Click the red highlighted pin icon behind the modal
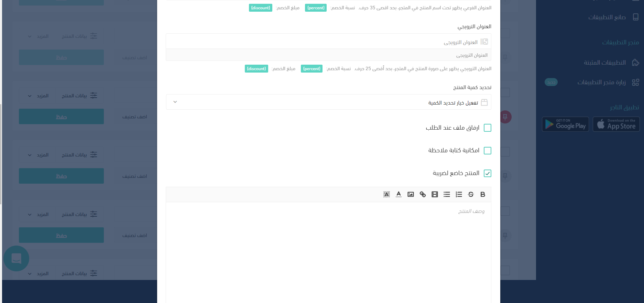644x303 pixels. [505, 117]
